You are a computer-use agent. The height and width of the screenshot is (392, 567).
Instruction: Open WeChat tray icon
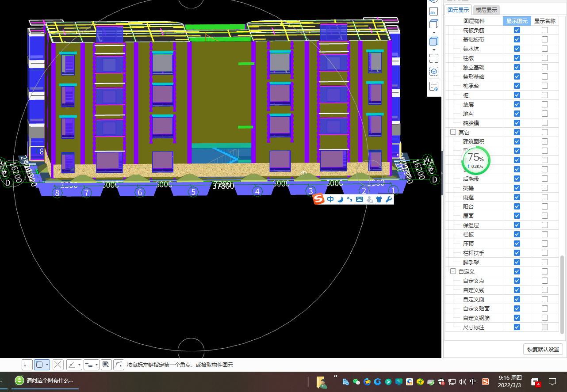(x=356, y=381)
